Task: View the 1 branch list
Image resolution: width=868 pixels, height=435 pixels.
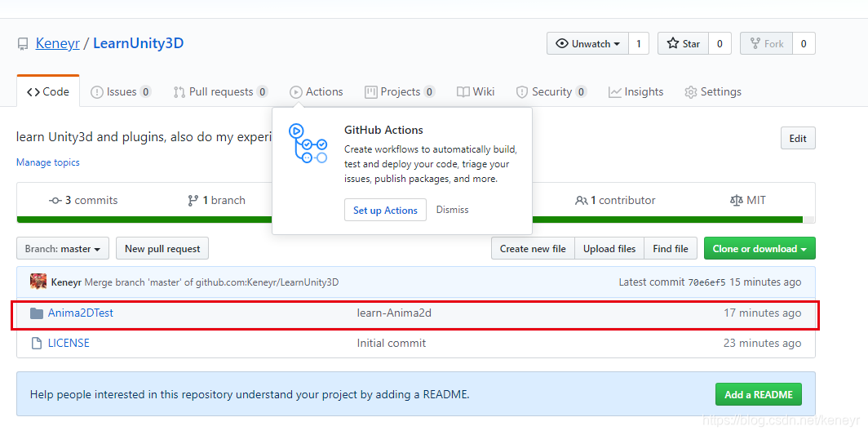Action: (216, 200)
